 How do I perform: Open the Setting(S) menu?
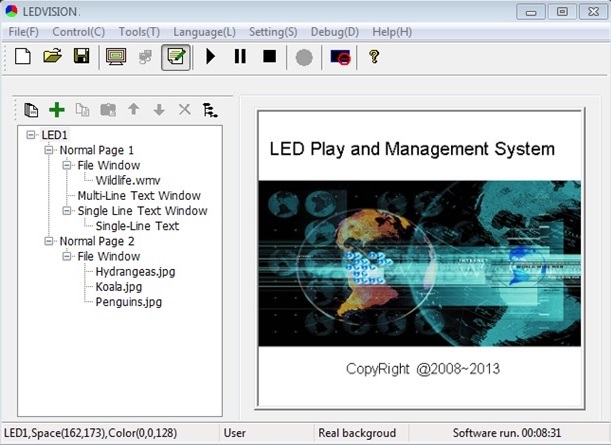pyautogui.click(x=273, y=32)
